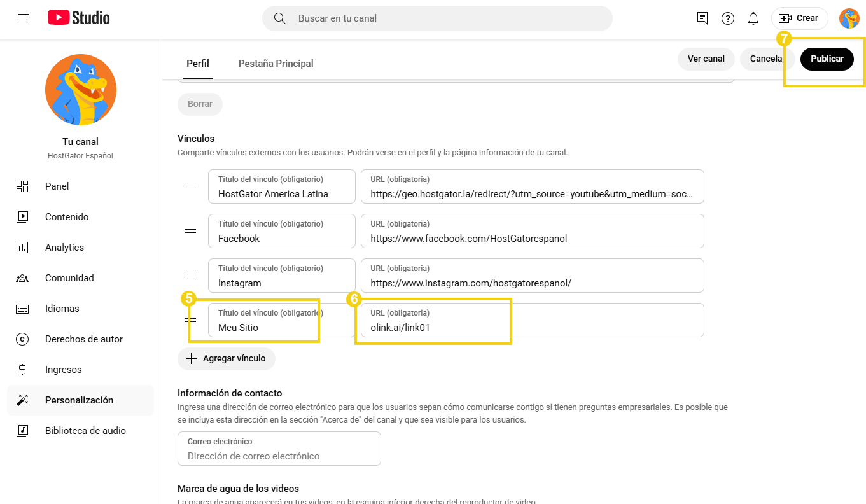The width and height of the screenshot is (866, 504).
Task: Click the Buscar en tu canal search box
Action: click(445, 18)
